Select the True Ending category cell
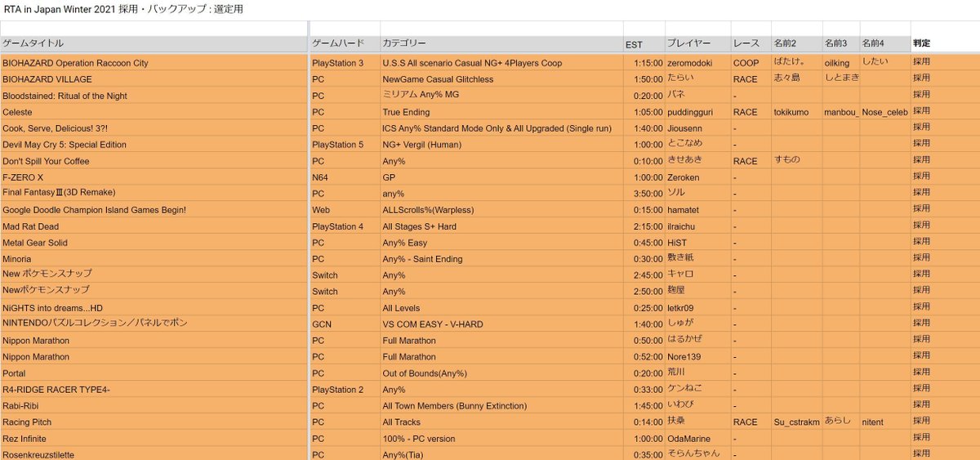The width and height of the screenshot is (980, 460). [501, 111]
